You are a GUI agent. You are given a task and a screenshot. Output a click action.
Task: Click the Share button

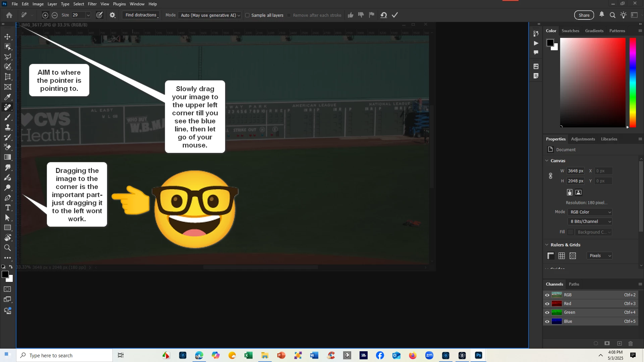tap(584, 15)
